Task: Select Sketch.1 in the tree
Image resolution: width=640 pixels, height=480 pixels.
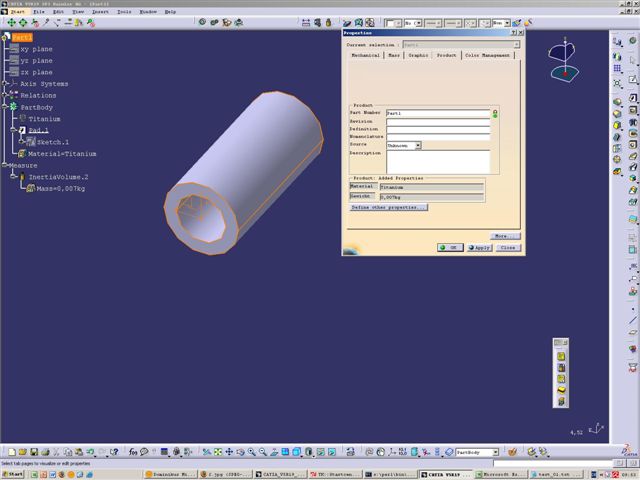Action: click(x=53, y=142)
